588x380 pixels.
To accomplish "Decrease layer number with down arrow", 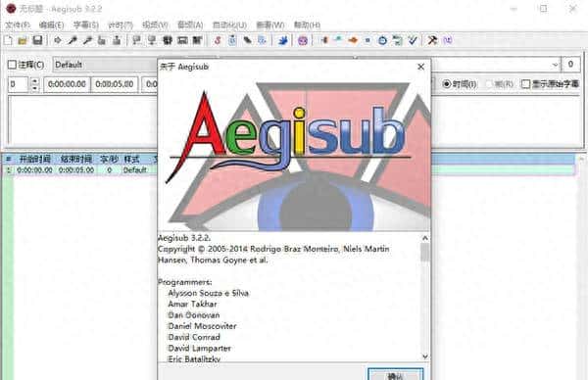I will tap(34, 88).
